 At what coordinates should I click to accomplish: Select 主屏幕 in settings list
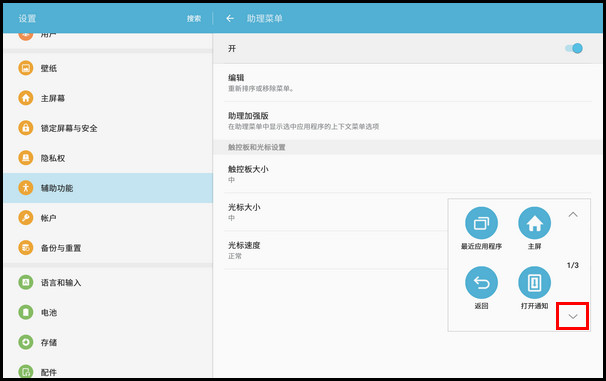tap(108, 98)
